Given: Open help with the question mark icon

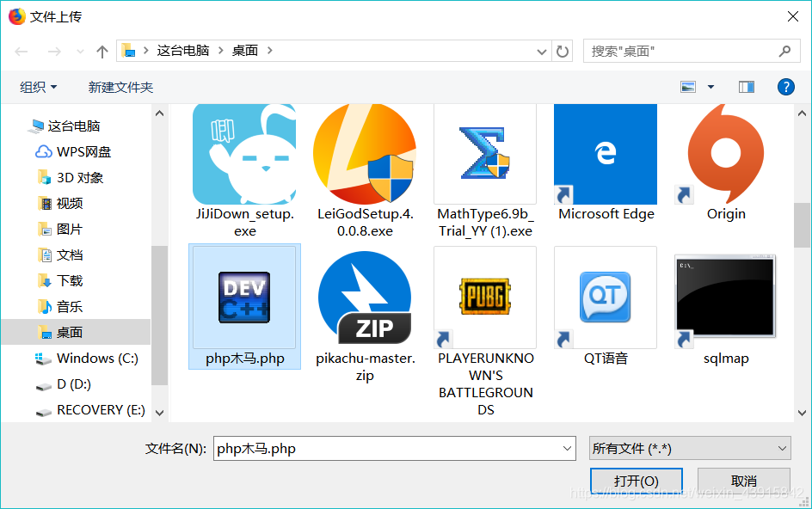Looking at the screenshot, I should (x=785, y=87).
